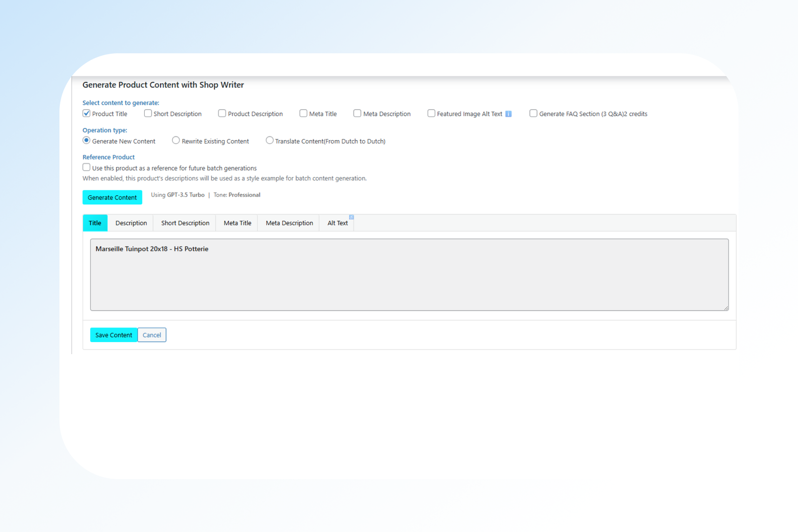Enable the Short Description checkbox

click(x=148, y=113)
